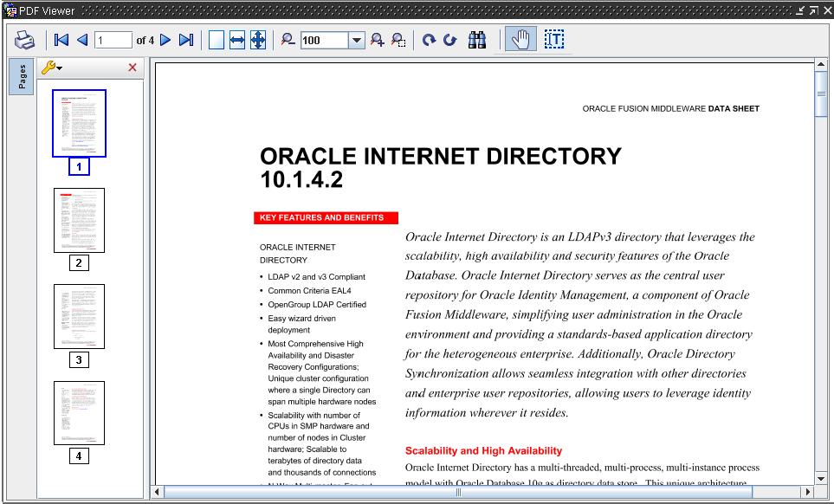Click the PDF Viewer title bar icon
This screenshot has width=834, height=504.
[10, 10]
